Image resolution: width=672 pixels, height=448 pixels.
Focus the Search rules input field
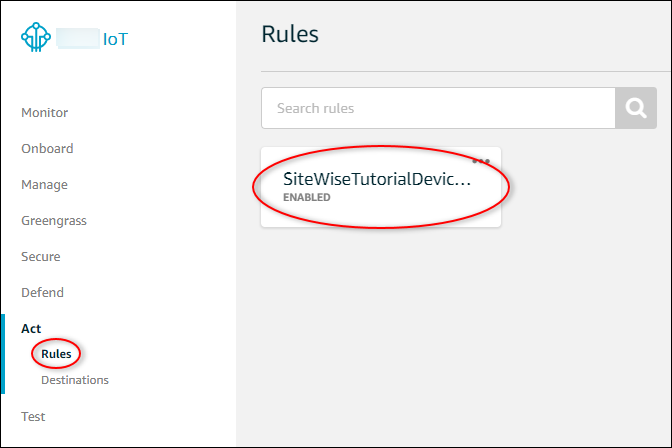pos(438,108)
